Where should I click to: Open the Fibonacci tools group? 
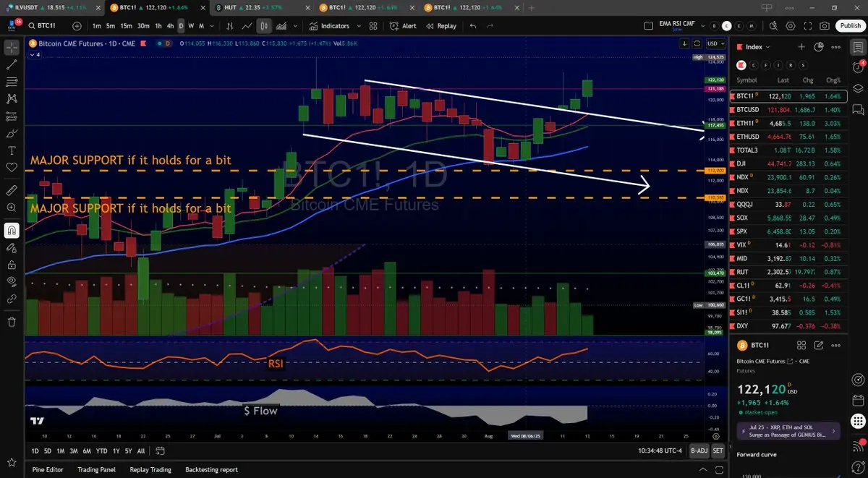pos(12,82)
